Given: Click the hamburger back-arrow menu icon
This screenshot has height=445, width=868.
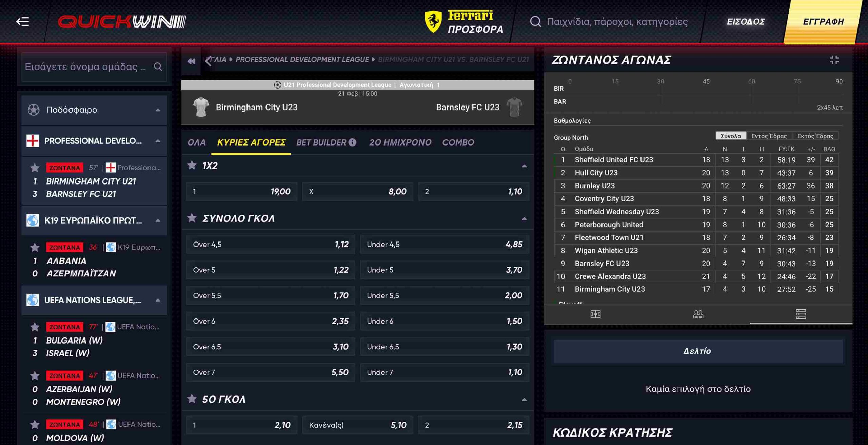Looking at the screenshot, I should point(23,22).
